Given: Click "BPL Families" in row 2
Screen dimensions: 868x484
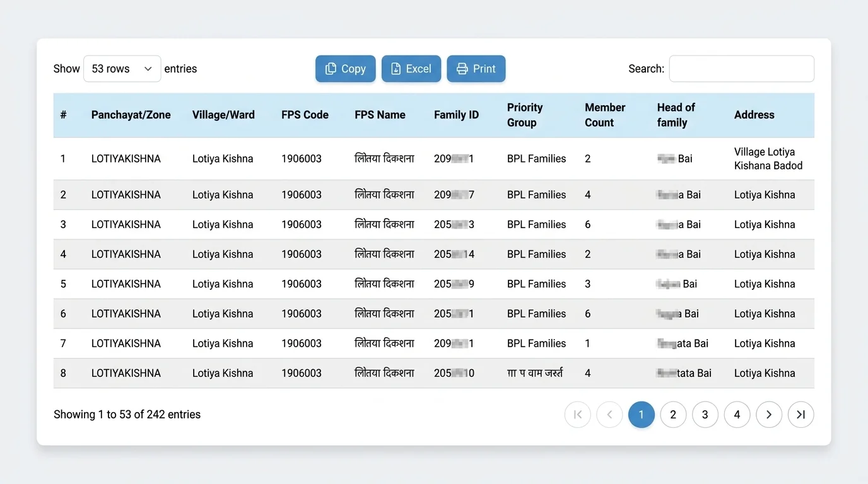Looking at the screenshot, I should [x=536, y=195].
